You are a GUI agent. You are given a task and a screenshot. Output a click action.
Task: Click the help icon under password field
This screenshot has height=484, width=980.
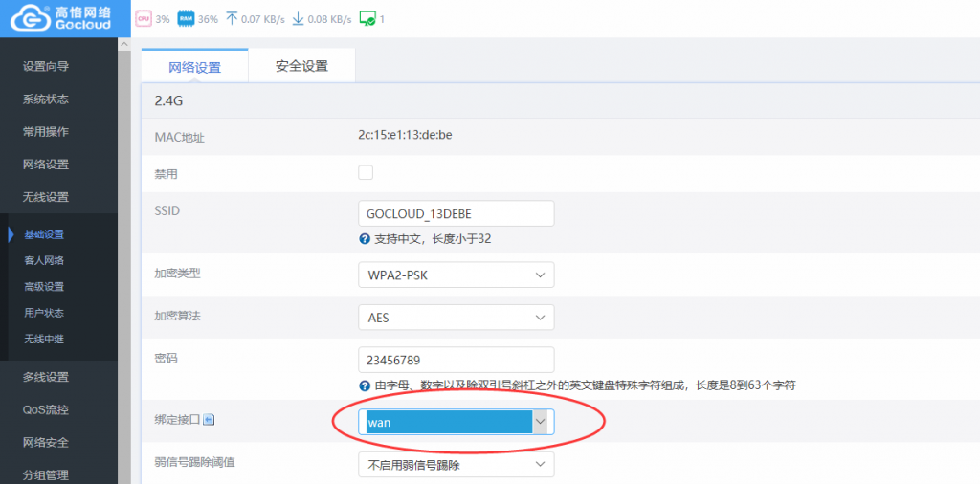[365, 385]
